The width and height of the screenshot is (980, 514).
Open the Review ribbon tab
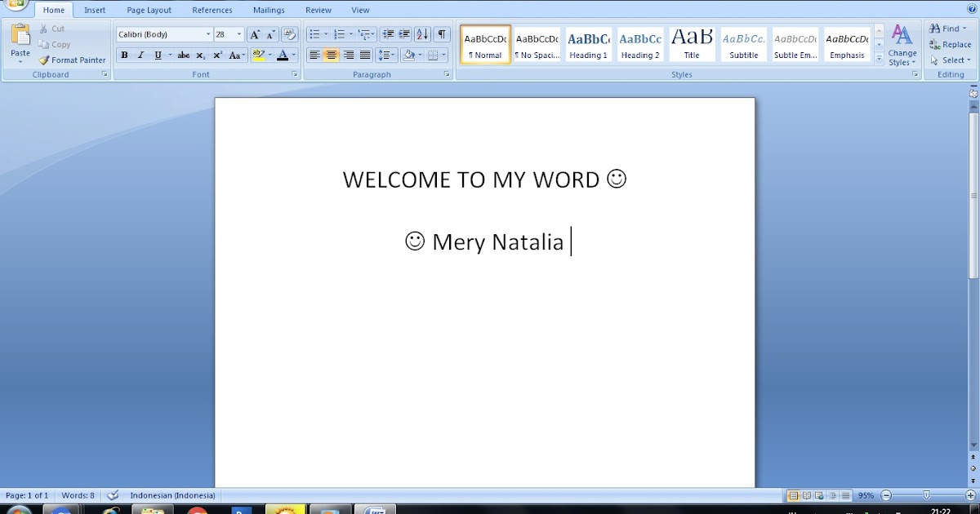pyautogui.click(x=318, y=10)
